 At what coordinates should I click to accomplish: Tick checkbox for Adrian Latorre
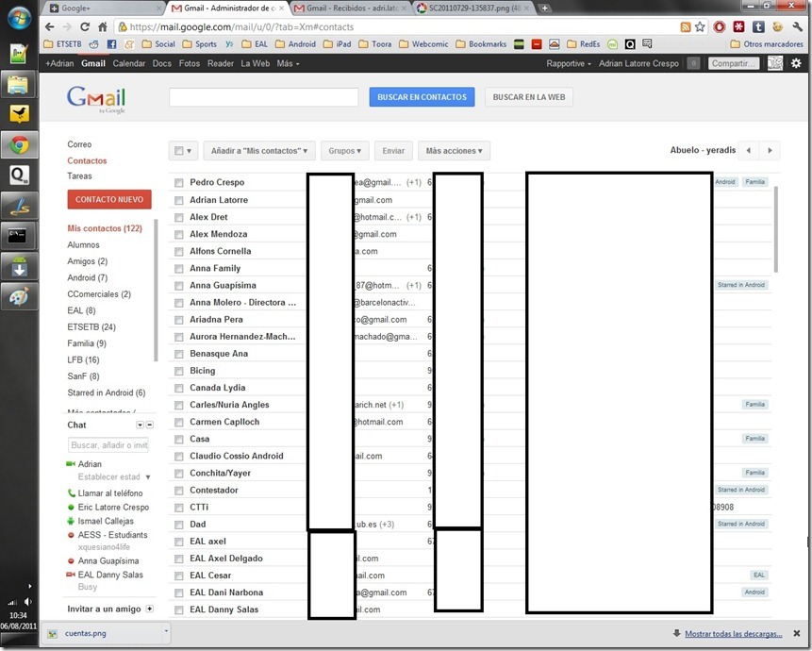coord(178,200)
